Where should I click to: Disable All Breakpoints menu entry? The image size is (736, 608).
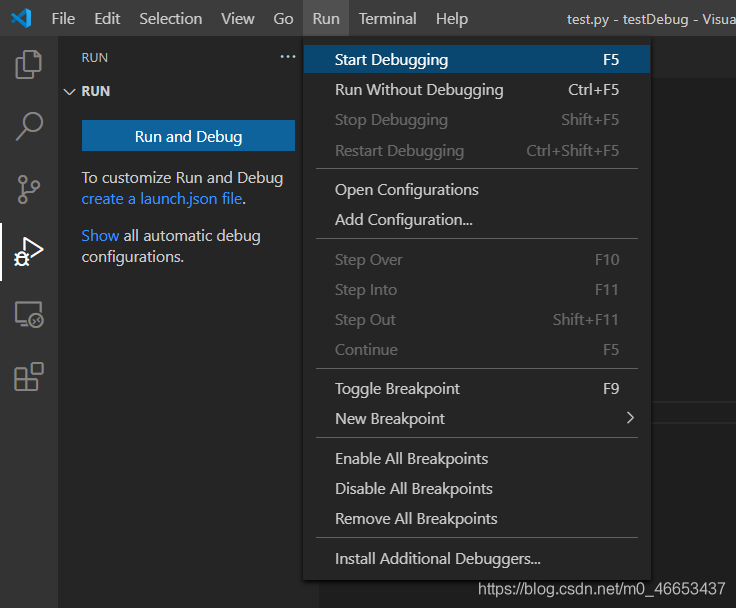pyautogui.click(x=413, y=489)
